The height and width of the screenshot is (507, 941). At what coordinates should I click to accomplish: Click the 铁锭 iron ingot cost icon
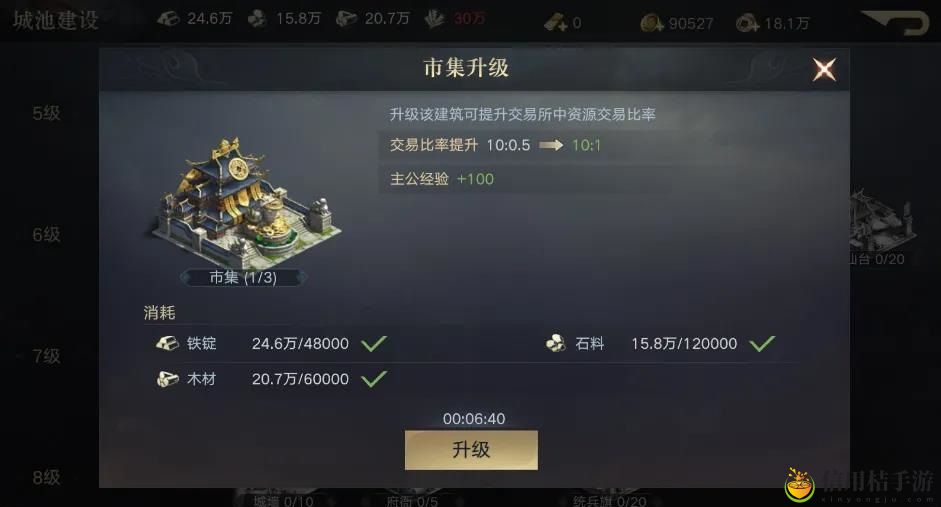[x=167, y=343]
